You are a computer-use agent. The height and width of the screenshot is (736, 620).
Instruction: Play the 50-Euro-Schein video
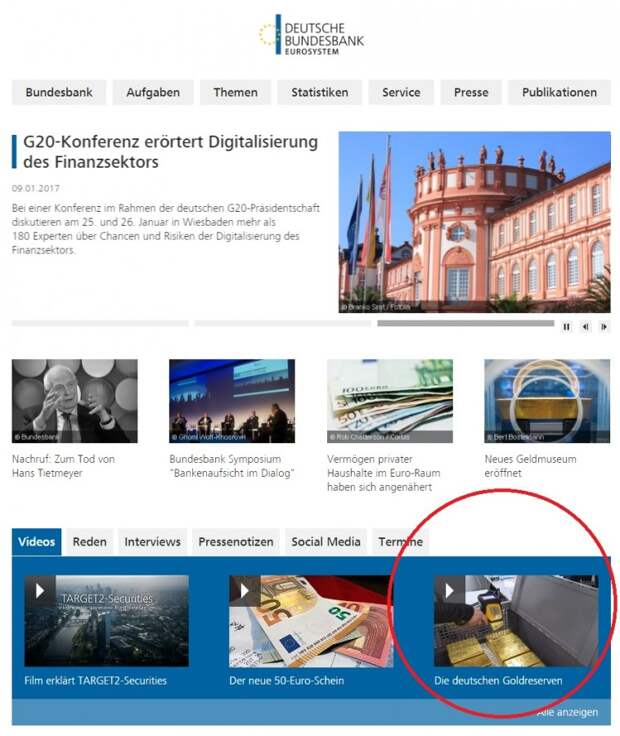[x=245, y=590]
